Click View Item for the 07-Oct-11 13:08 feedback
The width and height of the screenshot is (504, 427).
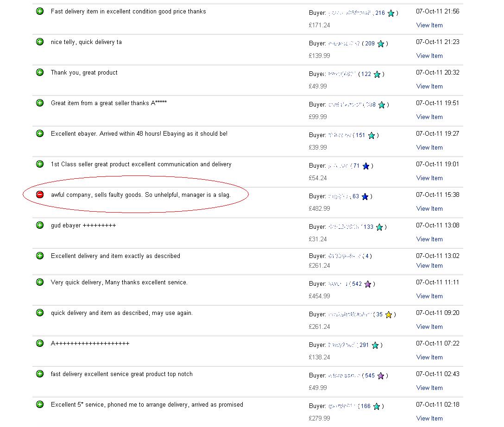coord(429,239)
